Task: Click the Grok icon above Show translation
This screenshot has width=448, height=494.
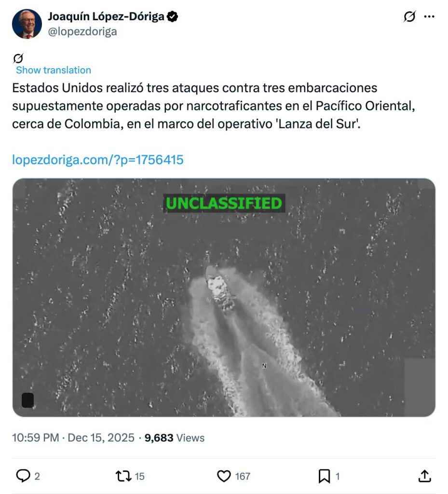Action: tap(18, 58)
